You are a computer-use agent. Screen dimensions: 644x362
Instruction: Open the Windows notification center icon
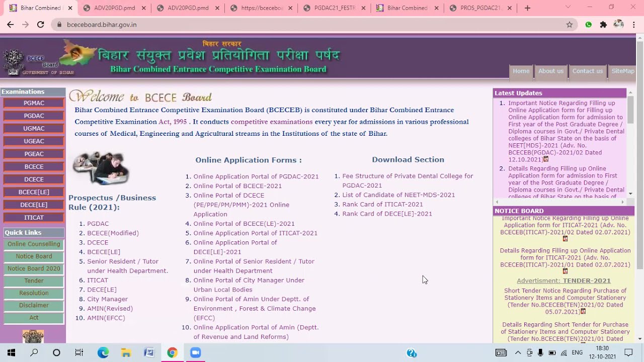point(628,352)
